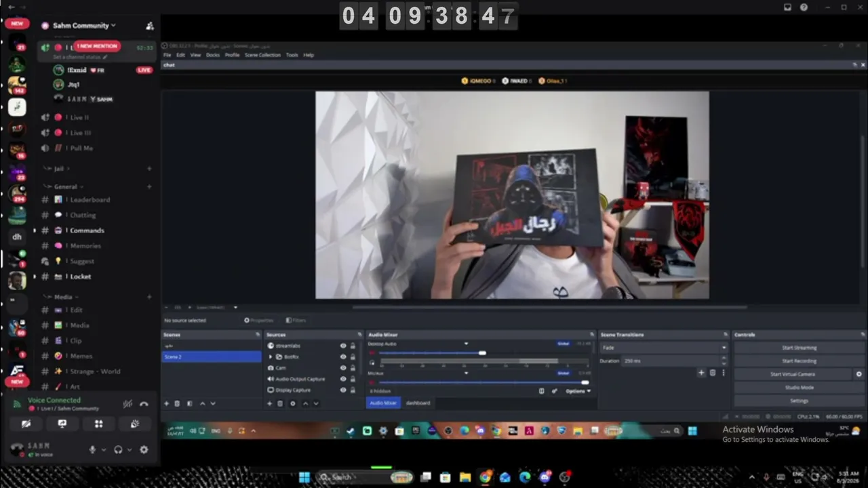
Task: Click Start Virtual Camera button
Action: (x=793, y=374)
